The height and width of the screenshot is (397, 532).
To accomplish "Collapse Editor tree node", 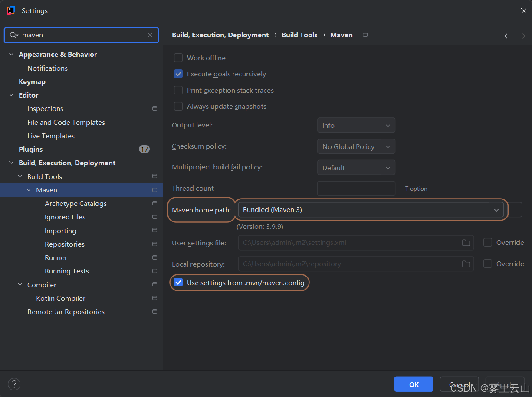I will (11, 95).
